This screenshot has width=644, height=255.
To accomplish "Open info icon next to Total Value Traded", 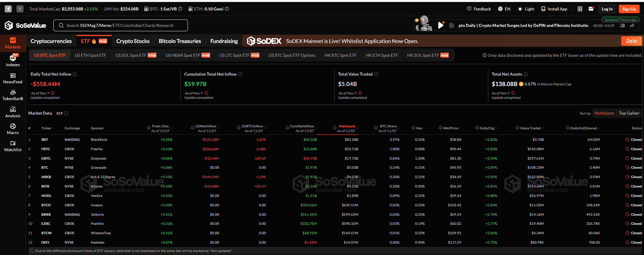I will pyautogui.click(x=376, y=74).
